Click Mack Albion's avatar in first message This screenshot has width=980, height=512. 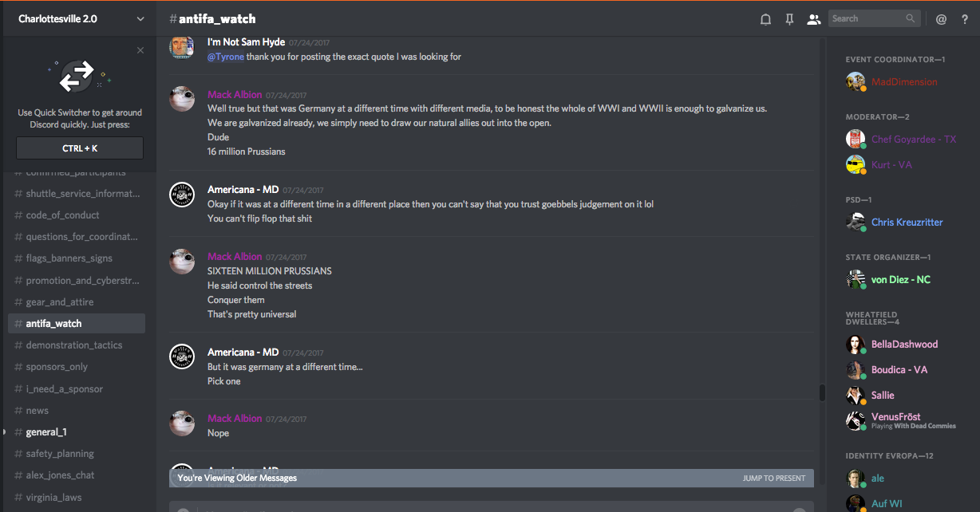coord(182,99)
